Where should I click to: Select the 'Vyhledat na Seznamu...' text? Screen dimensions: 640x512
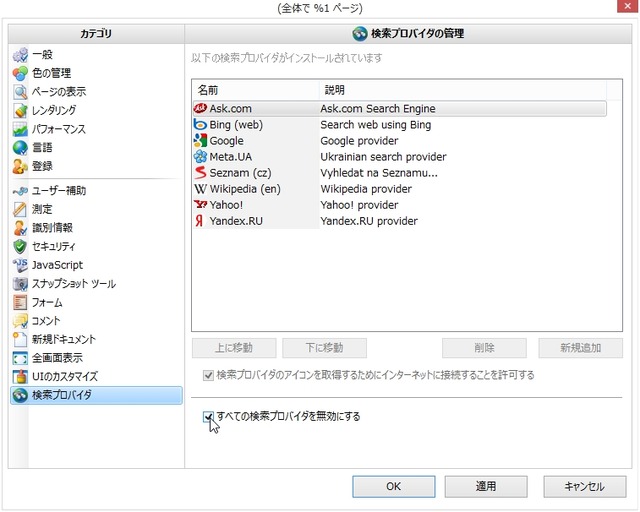tap(379, 173)
